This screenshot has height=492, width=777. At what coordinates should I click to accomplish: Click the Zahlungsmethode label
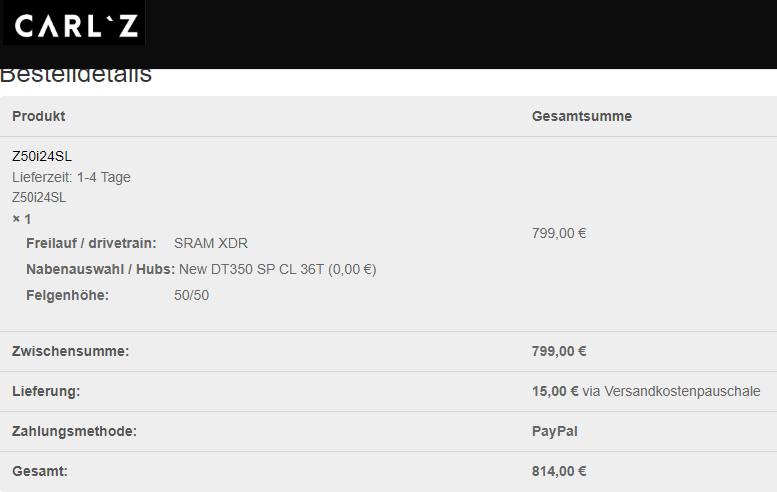point(74,431)
